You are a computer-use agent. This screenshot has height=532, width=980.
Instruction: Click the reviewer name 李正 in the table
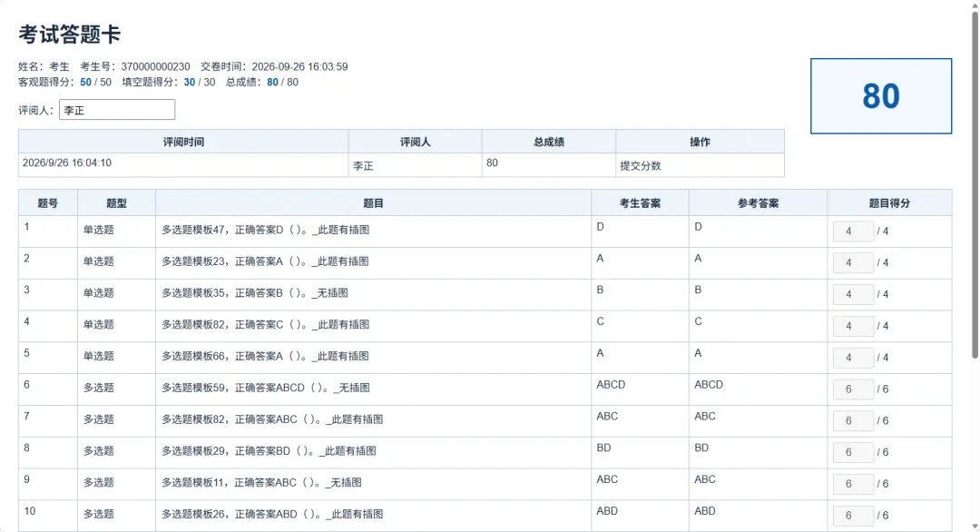point(363,165)
